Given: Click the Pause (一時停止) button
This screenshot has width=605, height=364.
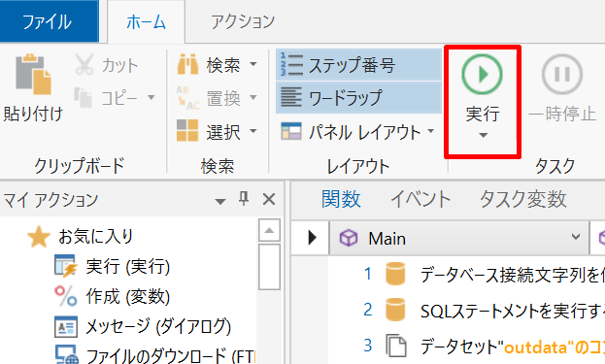Looking at the screenshot, I should [561, 88].
